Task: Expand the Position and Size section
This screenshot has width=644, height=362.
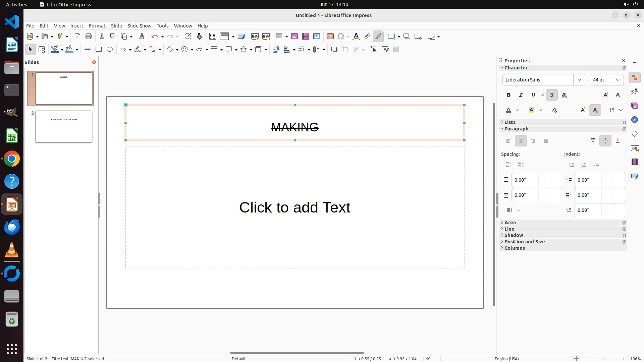Action: pyautogui.click(x=524, y=242)
